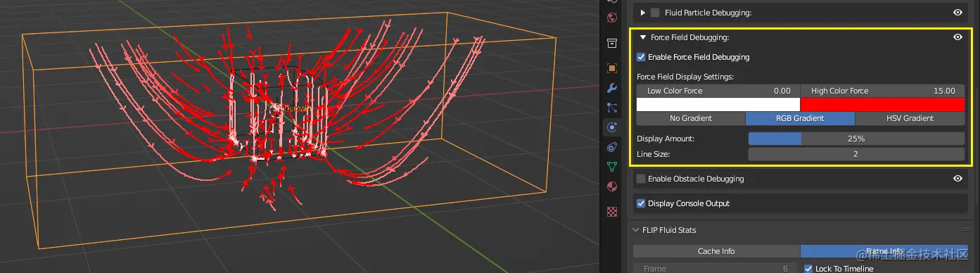Toggle Obstacle Debugging eye icon
Screen dimensions: 980x273
pyautogui.click(x=957, y=179)
